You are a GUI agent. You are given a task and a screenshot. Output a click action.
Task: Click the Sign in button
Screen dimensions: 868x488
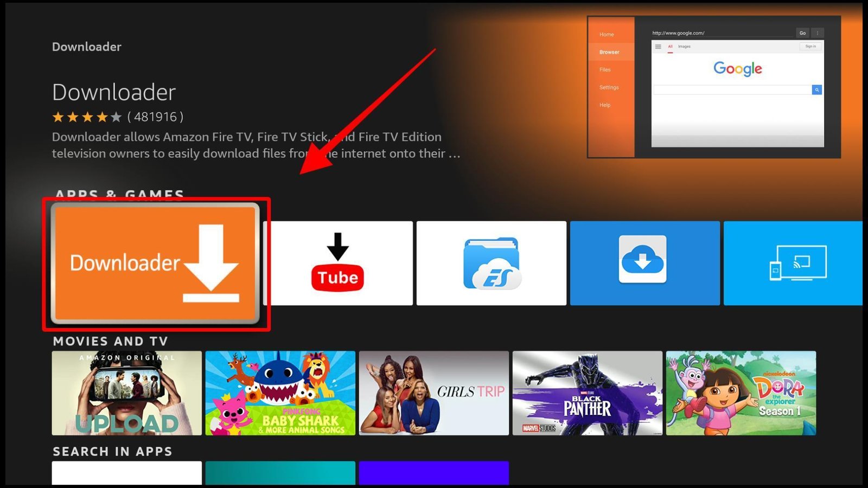point(810,47)
